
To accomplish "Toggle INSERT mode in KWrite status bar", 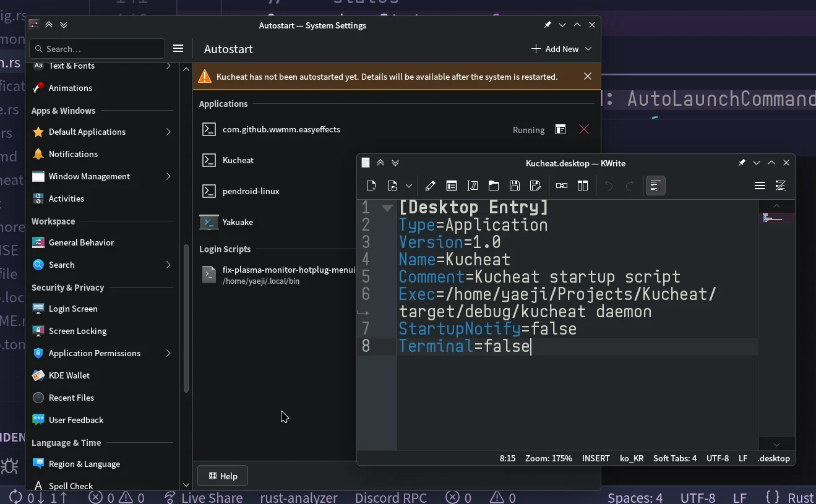I will point(595,458).
